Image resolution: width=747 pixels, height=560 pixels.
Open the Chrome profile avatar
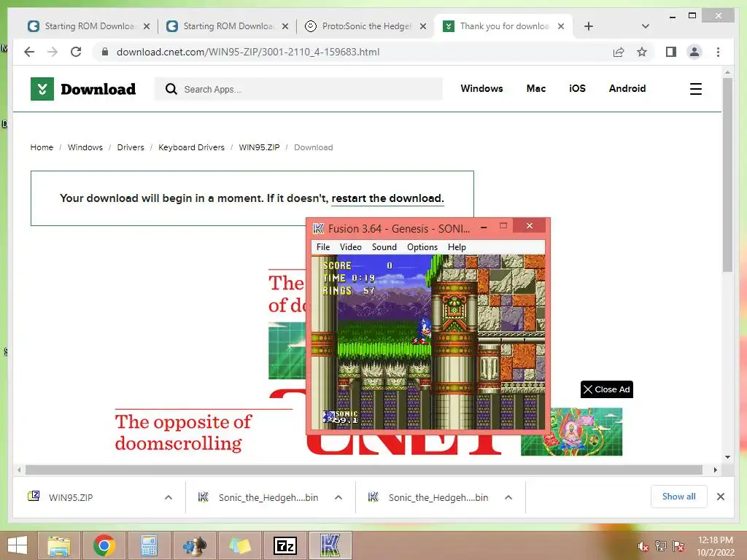(694, 52)
